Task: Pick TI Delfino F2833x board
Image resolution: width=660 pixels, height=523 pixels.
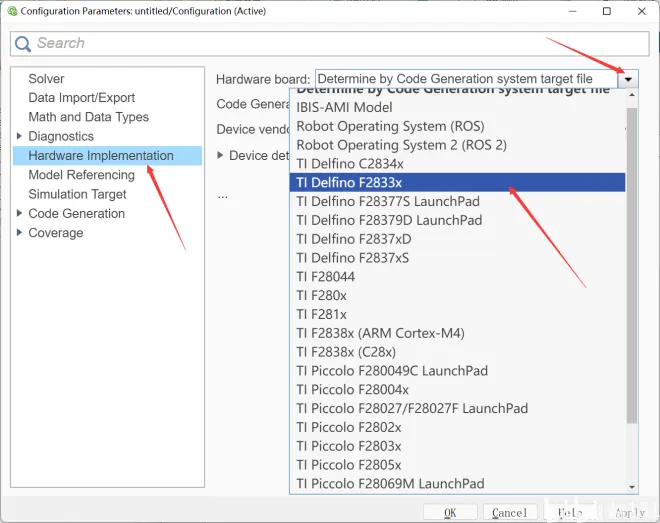Action: [x=458, y=183]
